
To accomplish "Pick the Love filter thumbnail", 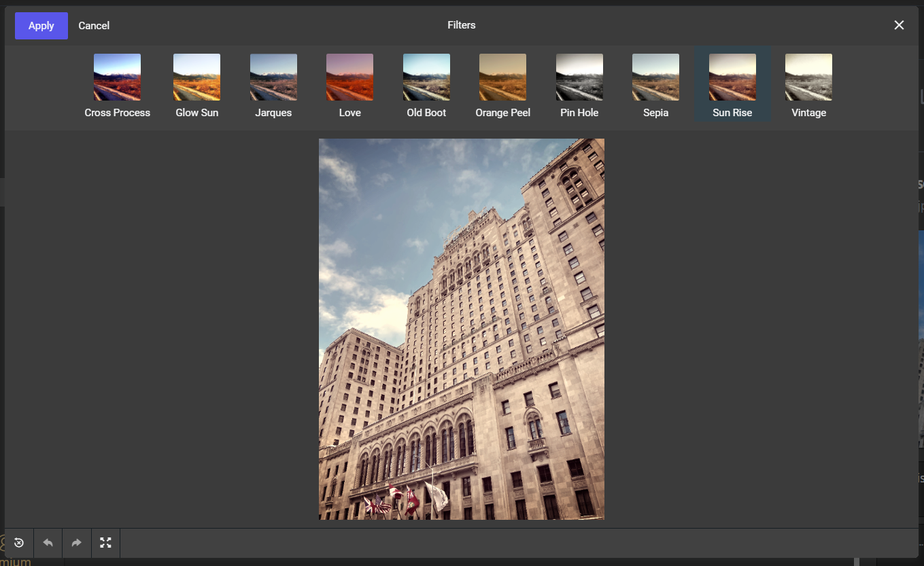I will pyautogui.click(x=350, y=77).
